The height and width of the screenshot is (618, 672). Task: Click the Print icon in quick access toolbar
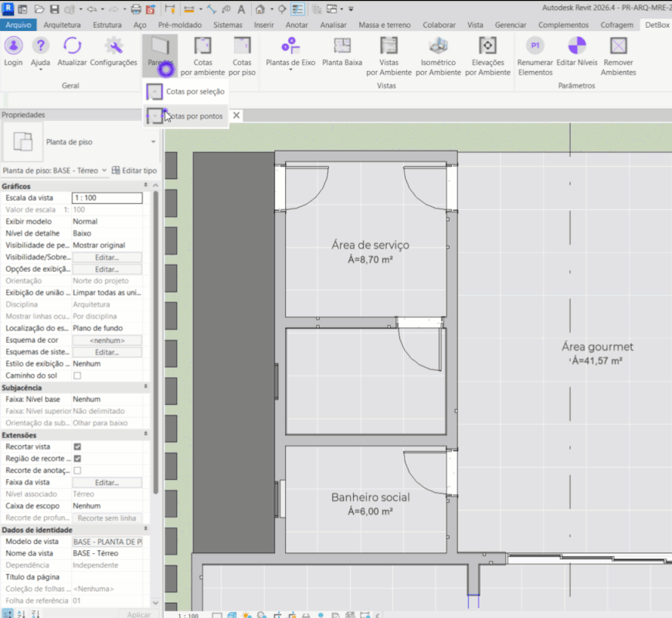(135, 8)
